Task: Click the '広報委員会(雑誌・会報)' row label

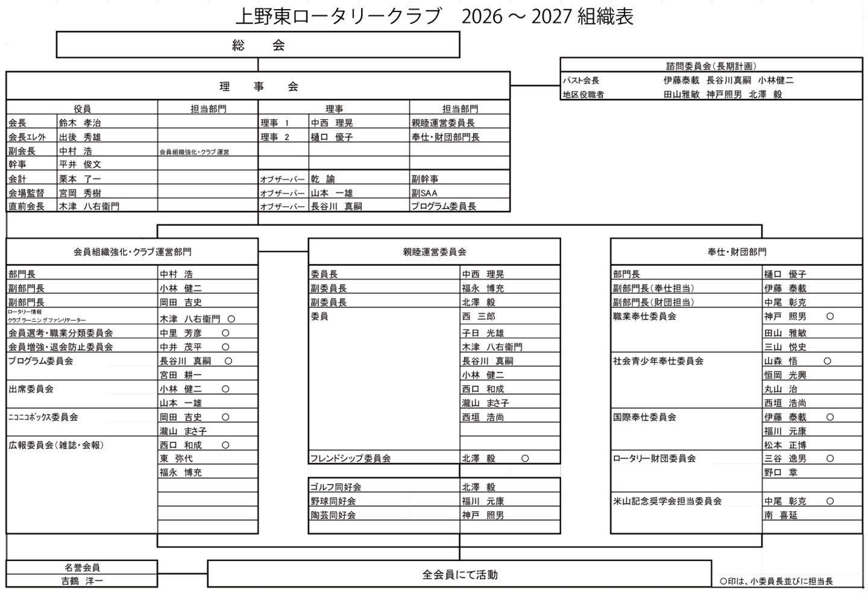Action: [x=56, y=445]
